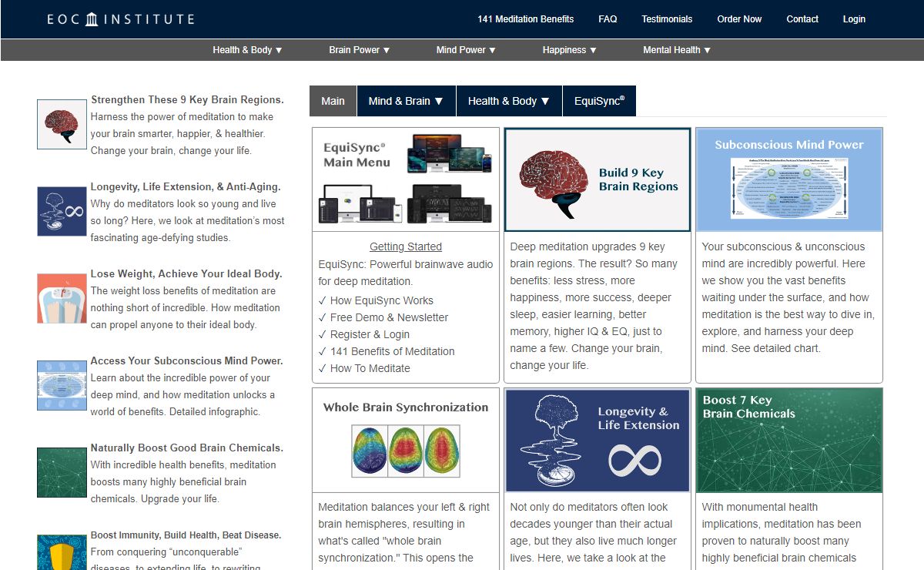Expand the Mind Power menu
The height and width of the screenshot is (570, 924).
click(x=466, y=50)
